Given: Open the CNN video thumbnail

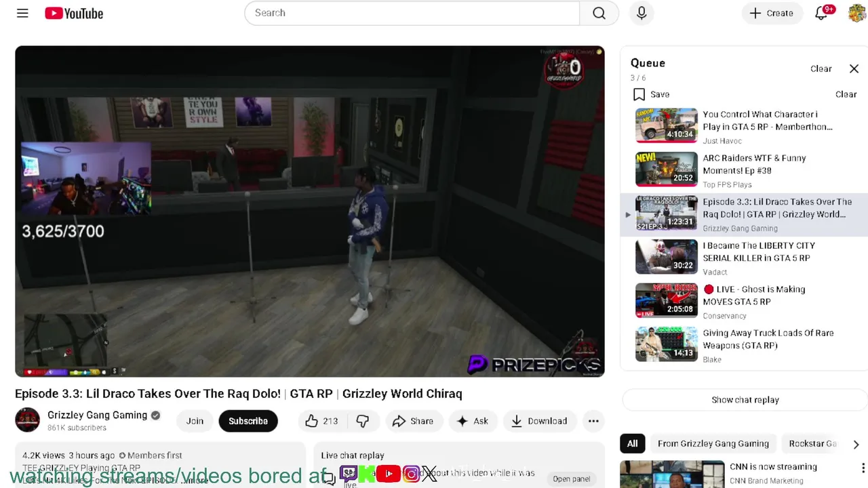Looking at the screenshot, I should (672, 474).
